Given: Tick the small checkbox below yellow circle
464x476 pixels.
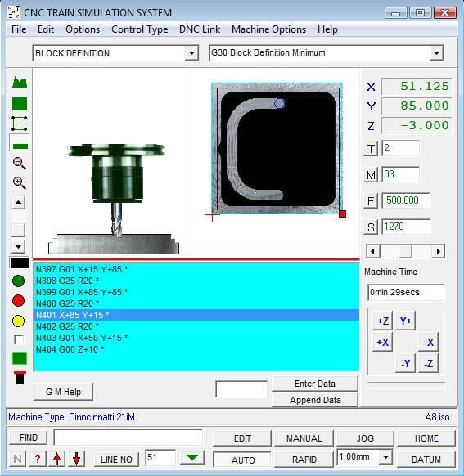Looking at the screenshot, I should click(x=19, y=339).
